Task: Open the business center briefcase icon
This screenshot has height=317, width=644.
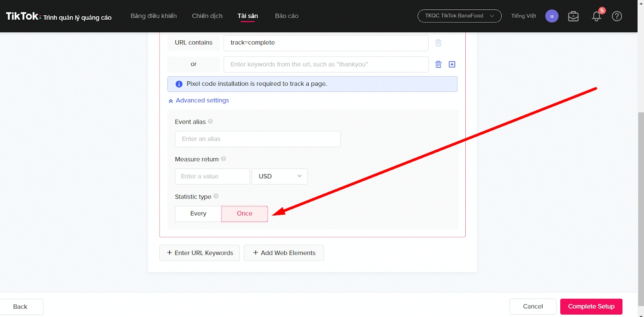Action: tap(573, 16)
